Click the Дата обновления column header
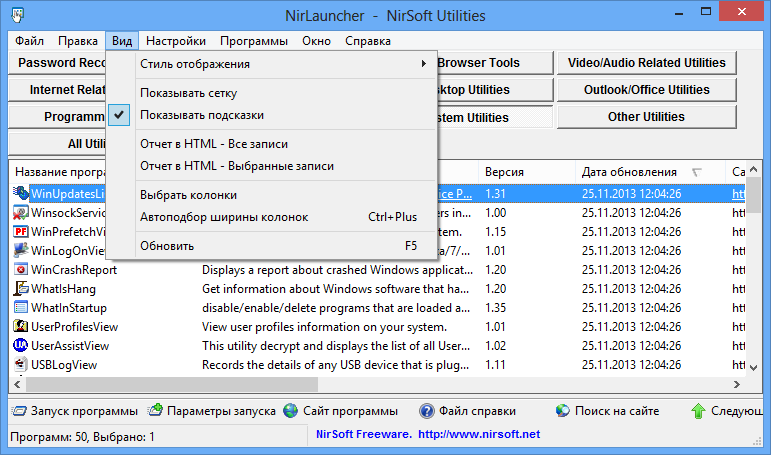The width and height of the screenshot is (771, 455). (x=650, y=172)
